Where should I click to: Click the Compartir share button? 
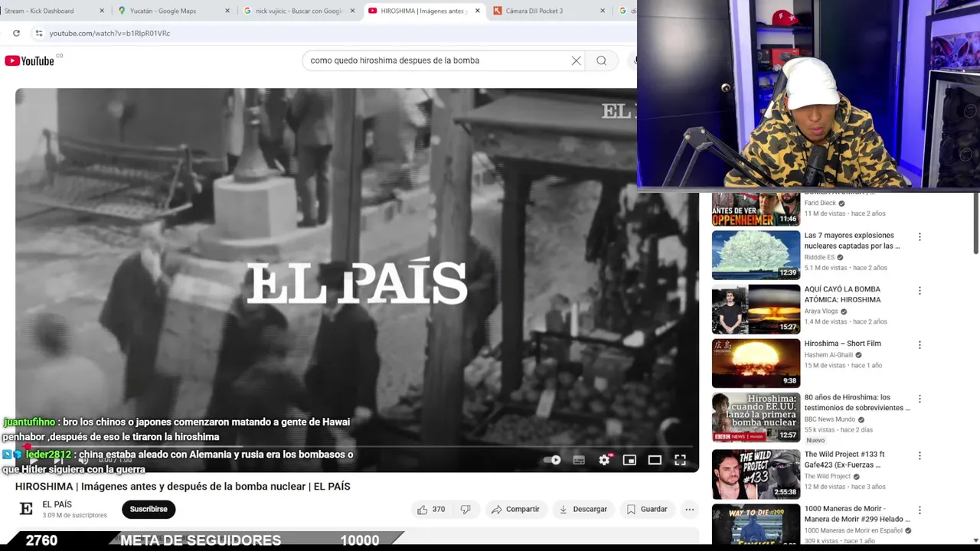tap(515, 509)
